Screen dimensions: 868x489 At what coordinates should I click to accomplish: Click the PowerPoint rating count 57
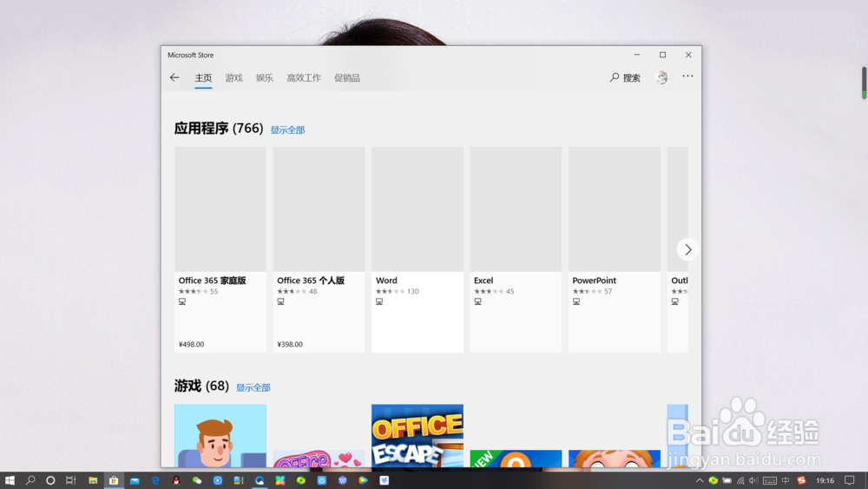click(x=608, y=291)
